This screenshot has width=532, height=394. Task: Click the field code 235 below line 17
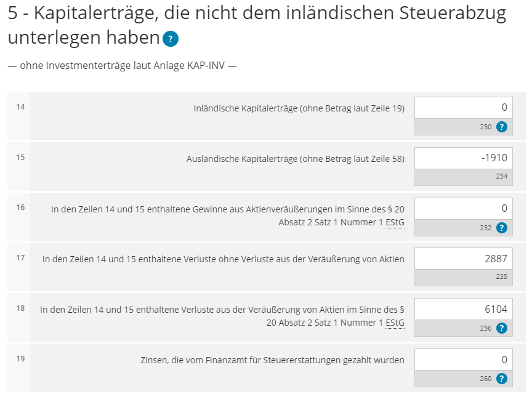501,277
